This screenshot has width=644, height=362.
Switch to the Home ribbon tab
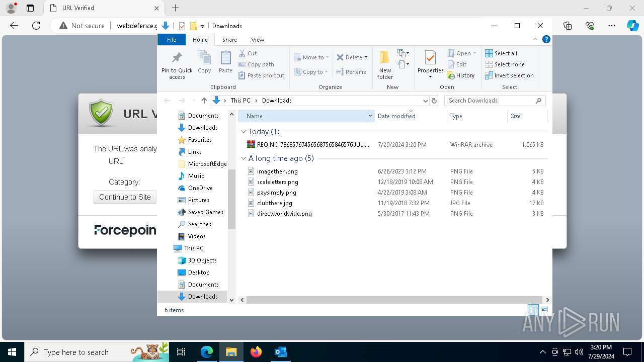200,40
